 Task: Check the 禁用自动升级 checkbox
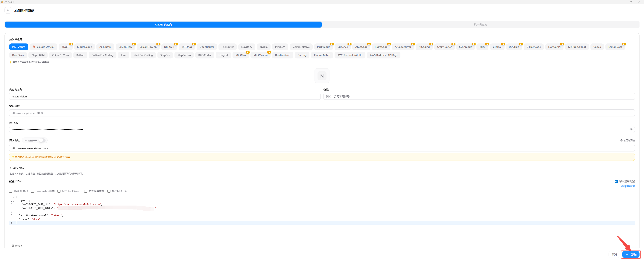click(x=109, y=191)
